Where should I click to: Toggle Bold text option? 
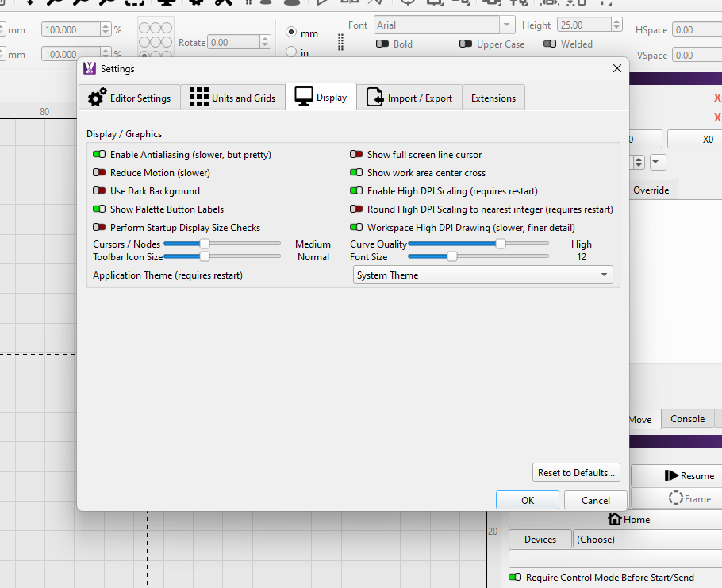pyautogui.click(x=382, y=44)
